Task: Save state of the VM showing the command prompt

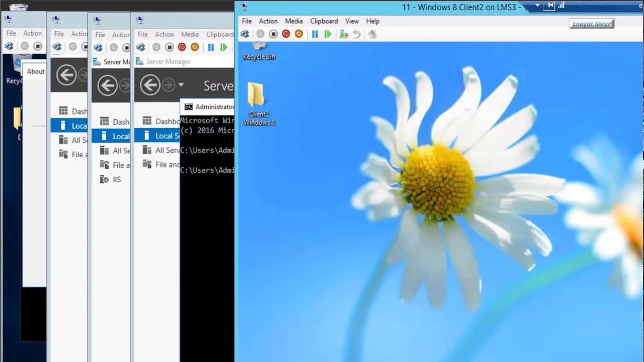Action: point(195,47)
